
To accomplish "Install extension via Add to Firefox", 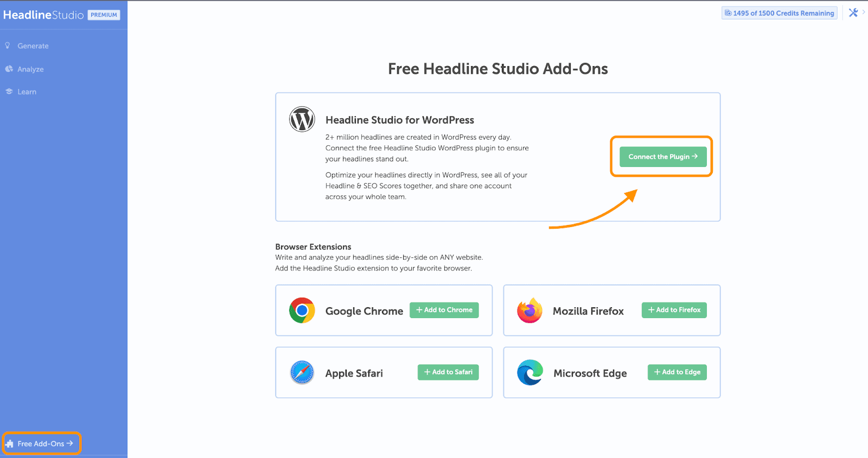I will click(674, 310).
